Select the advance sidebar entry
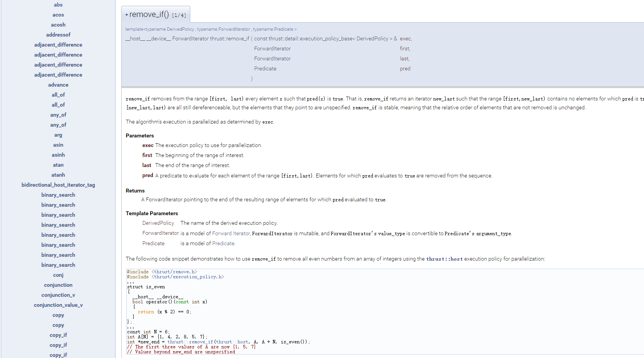Viewport: 644px width, 358px height. pos(58,85)
